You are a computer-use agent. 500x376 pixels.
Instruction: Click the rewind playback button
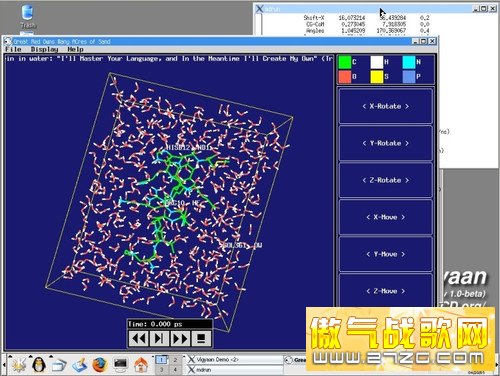click(x=139, y=339)
